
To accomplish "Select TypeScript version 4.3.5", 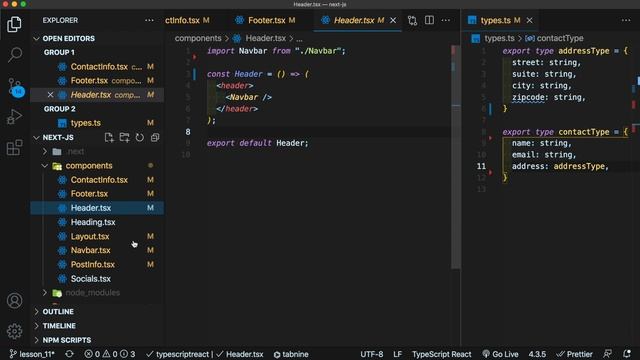I will tap(537, 354).
